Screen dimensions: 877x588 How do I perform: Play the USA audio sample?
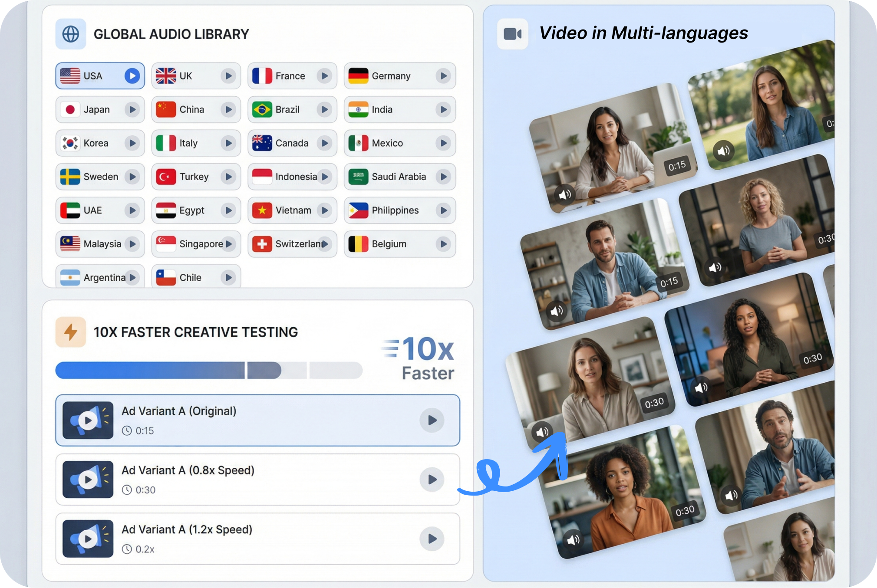[x=132, y=76]
